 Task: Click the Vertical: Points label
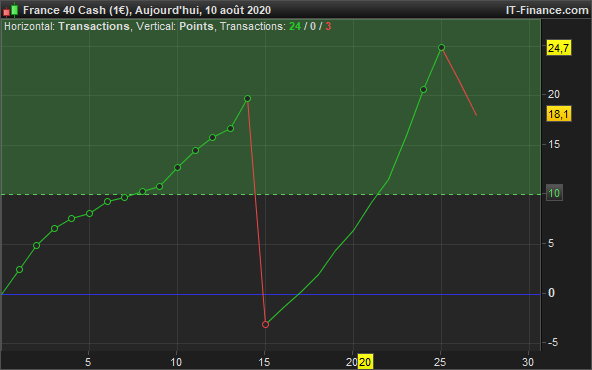point(175,26)
